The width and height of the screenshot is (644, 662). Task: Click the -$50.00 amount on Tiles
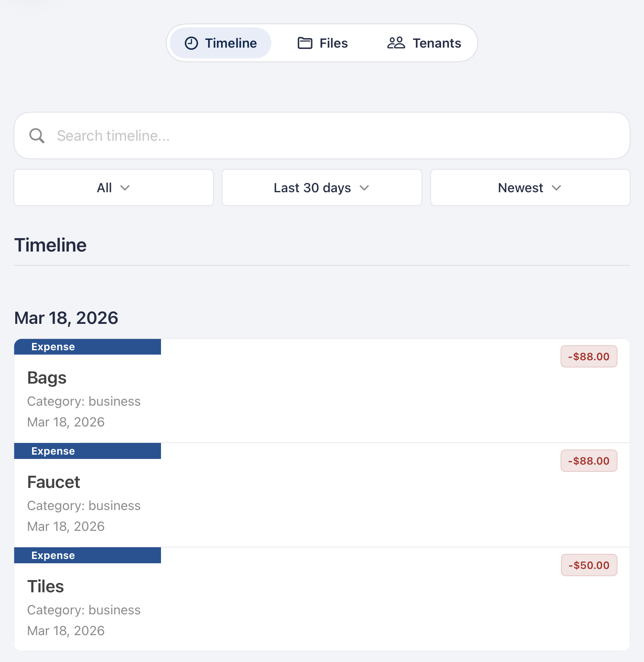(589, 565)
